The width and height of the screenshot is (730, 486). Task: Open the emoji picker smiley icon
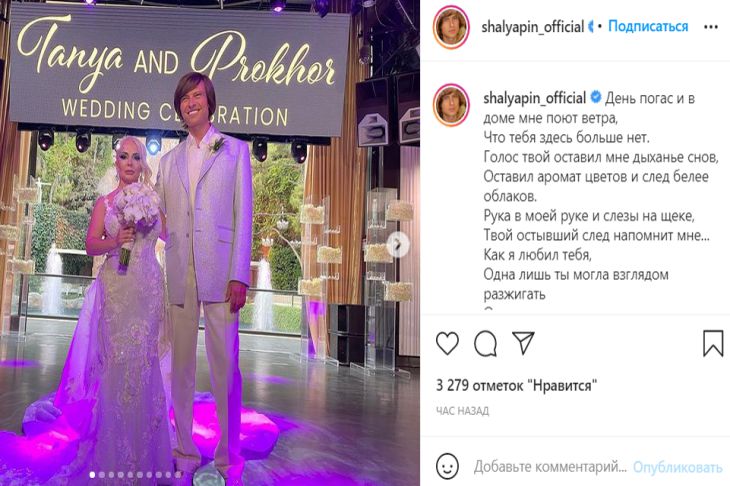coord(447,466)
